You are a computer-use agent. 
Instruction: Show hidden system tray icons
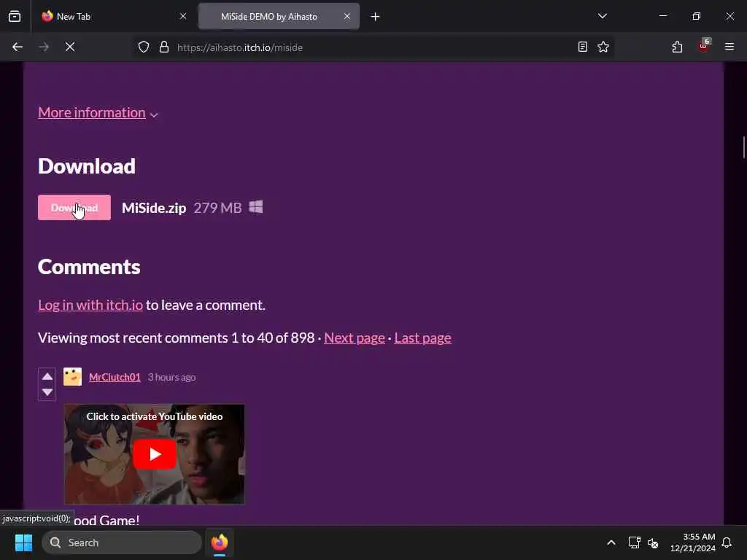coord(611,542)
